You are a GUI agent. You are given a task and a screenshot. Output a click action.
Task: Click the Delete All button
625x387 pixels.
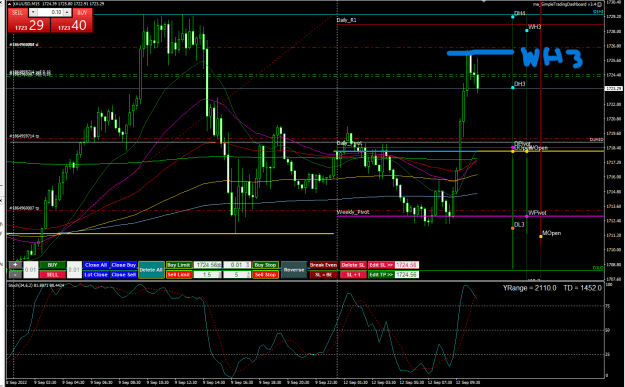(151, 270)
